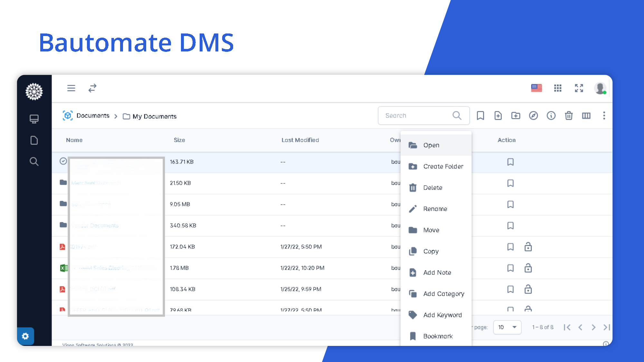Select Rename from the context menu

coord(435,209)
